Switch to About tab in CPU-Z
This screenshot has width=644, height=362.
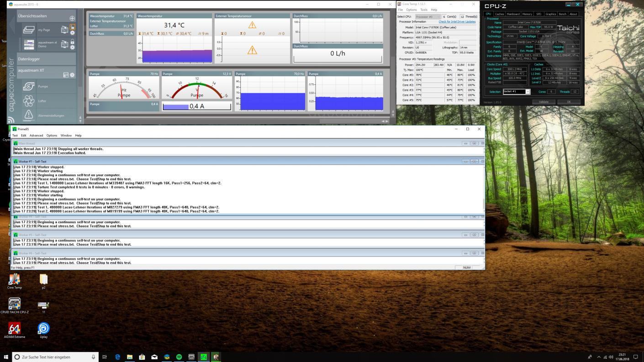click(573, 14)
